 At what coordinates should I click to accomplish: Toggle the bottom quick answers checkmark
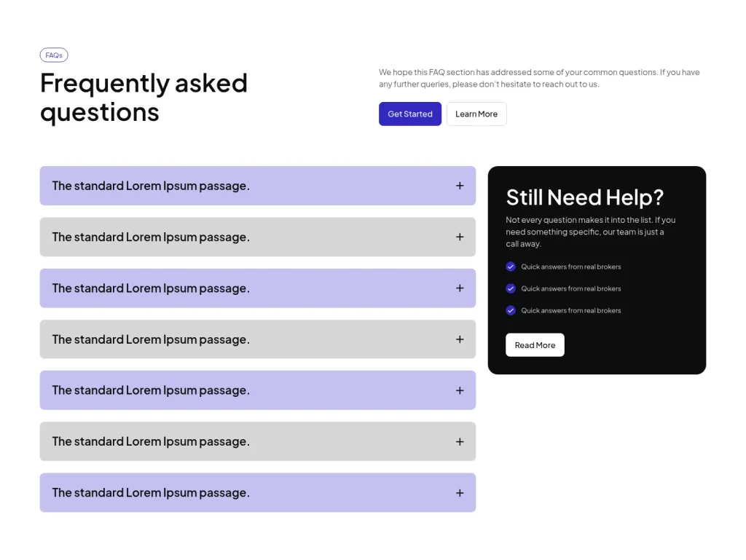point(511,310)
